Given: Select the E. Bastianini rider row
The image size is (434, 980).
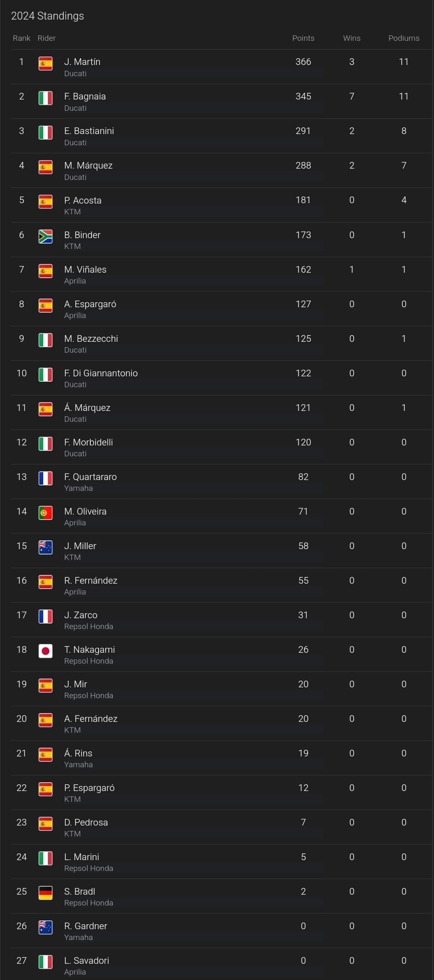Looking at the screenshot, I should point(221,136).
